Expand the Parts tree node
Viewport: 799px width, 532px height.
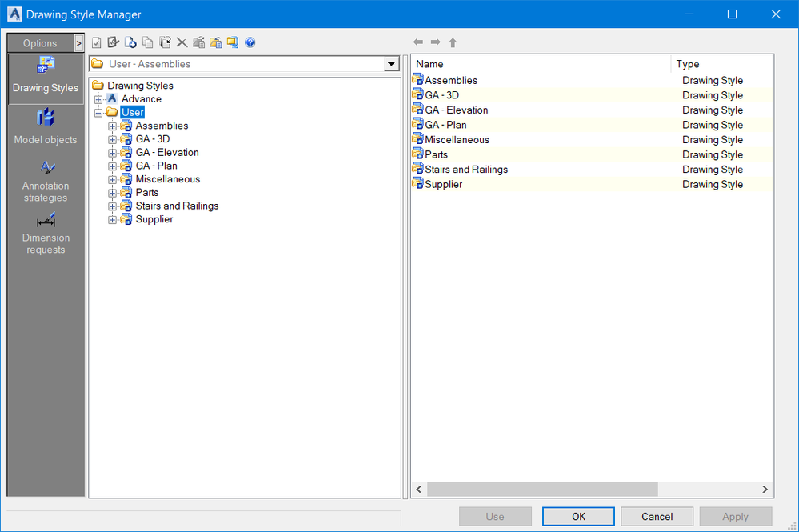click(x=112, y=193)
